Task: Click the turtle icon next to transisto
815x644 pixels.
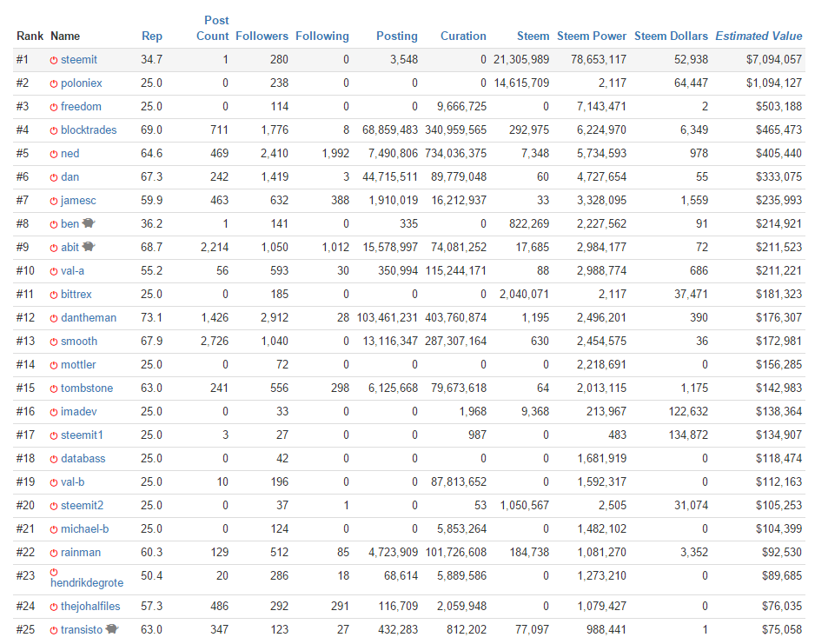Action: [112, 629]
